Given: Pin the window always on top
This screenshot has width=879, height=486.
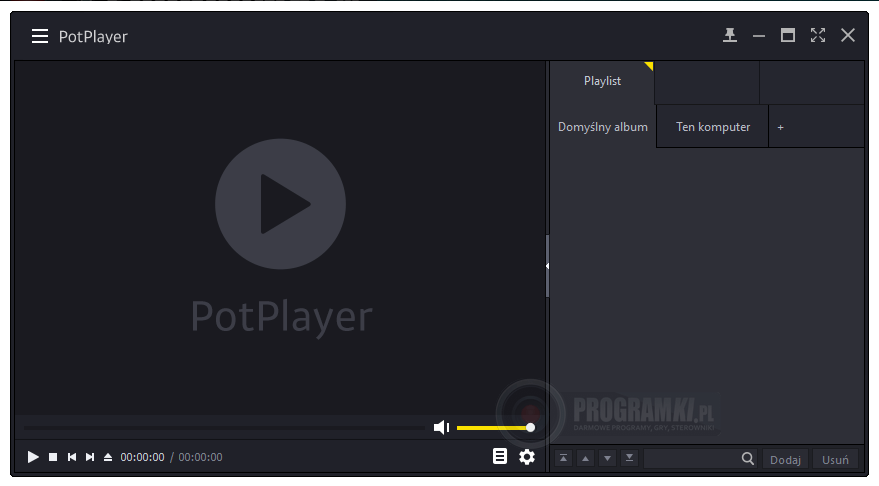Looking at the screenshot, I should [729, 35].
